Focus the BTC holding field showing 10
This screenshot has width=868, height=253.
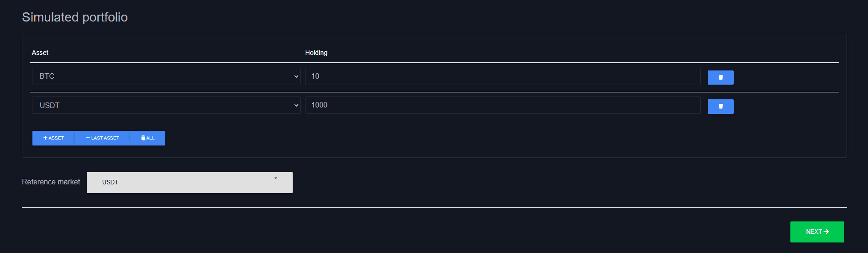[x=503, y=76]
